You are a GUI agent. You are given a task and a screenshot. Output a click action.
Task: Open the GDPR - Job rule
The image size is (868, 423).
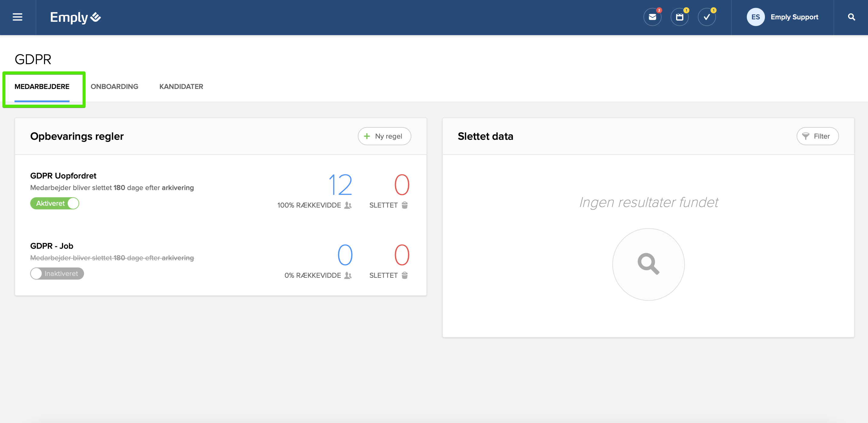(52, 246)
